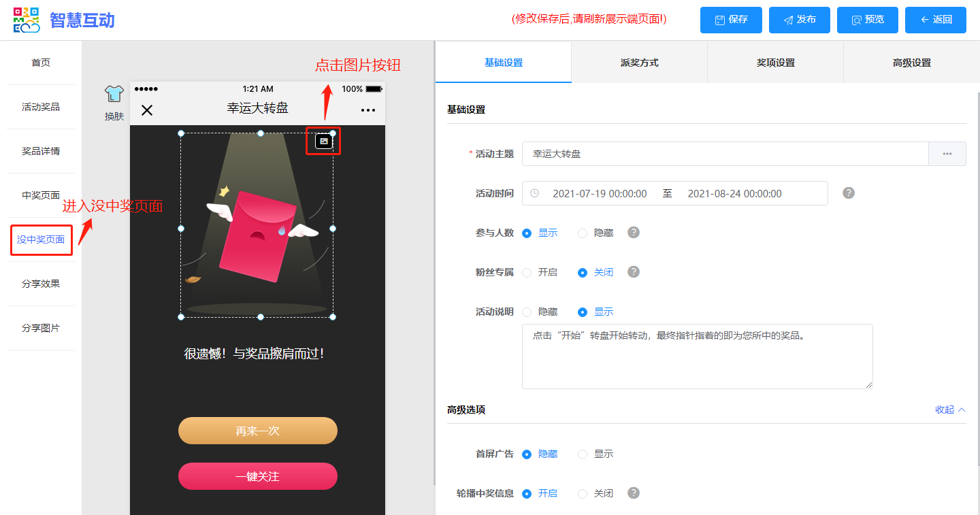Collapse 高级选项 with 收起 link
The height and width of the screenshot is (515, 980).
(x=950, y=410)
